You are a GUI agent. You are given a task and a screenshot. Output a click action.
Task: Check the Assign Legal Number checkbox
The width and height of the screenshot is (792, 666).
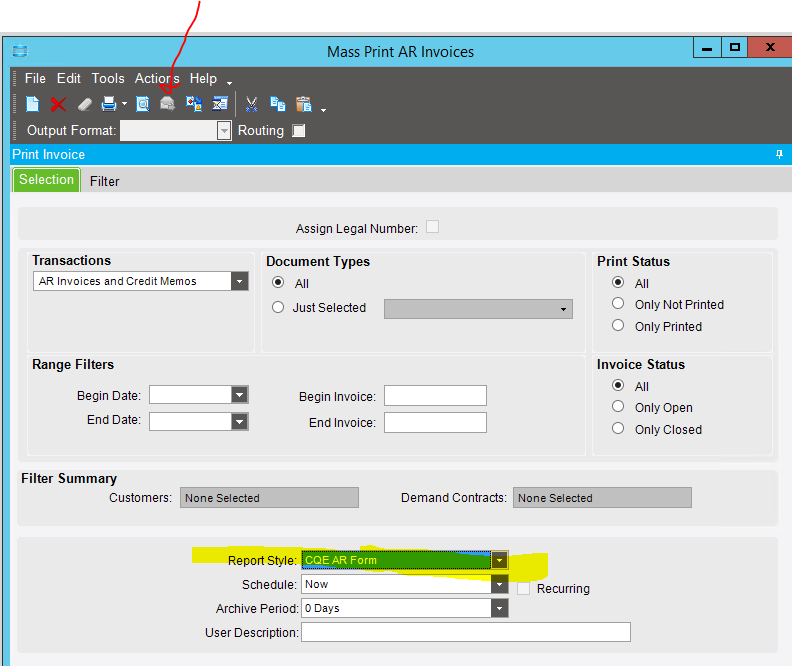coord(432,227)
